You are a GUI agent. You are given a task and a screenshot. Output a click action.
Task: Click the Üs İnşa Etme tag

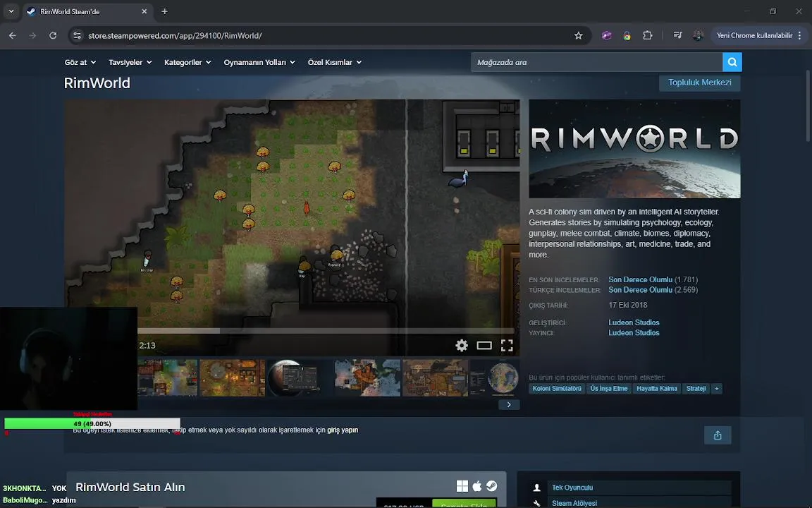click(x=609, y=388)
